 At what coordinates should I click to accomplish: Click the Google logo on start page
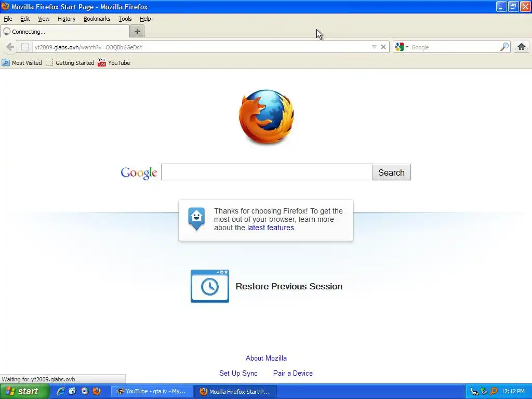point(139,172)
